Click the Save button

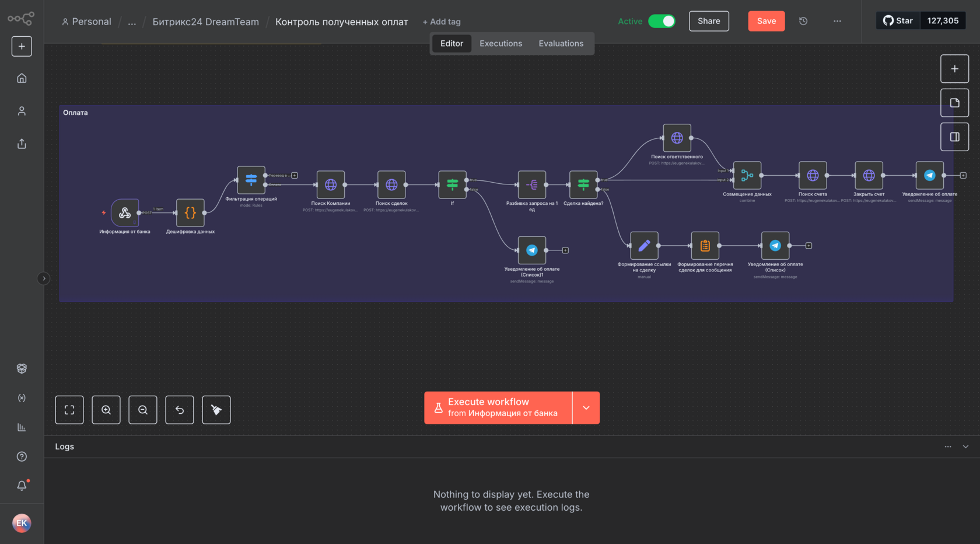(x=766, y=21)
